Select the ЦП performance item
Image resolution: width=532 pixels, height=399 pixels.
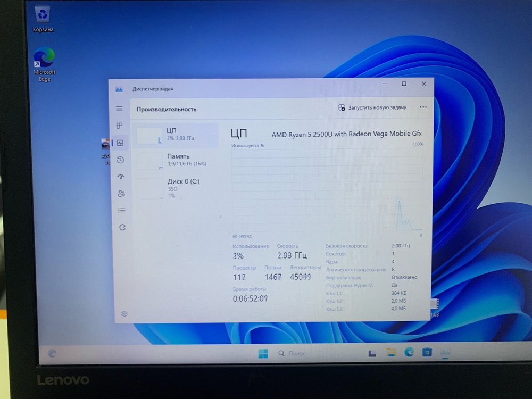[176, 135]
